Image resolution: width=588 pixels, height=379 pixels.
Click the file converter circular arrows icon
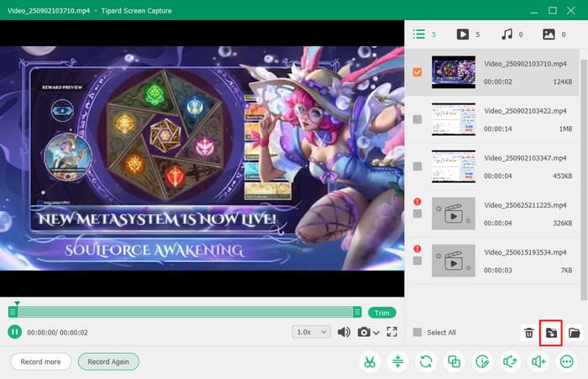pyautogui.click(x=426, y=361)
